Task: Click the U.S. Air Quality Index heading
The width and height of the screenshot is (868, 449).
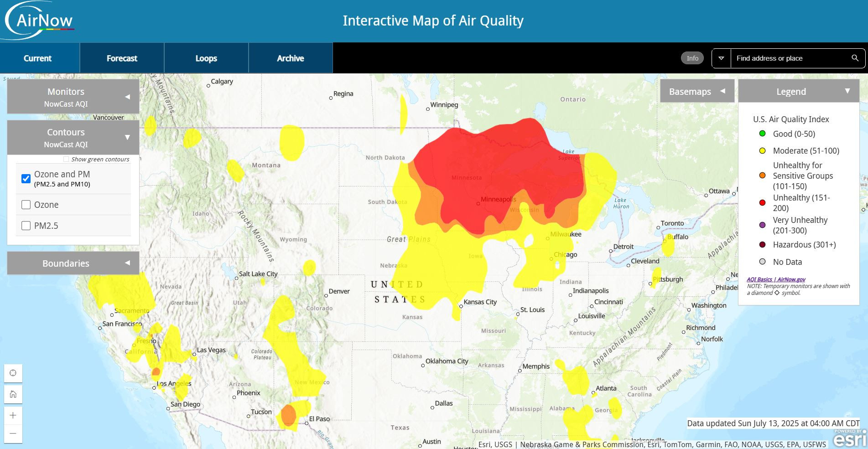Action: click(791, 119)
